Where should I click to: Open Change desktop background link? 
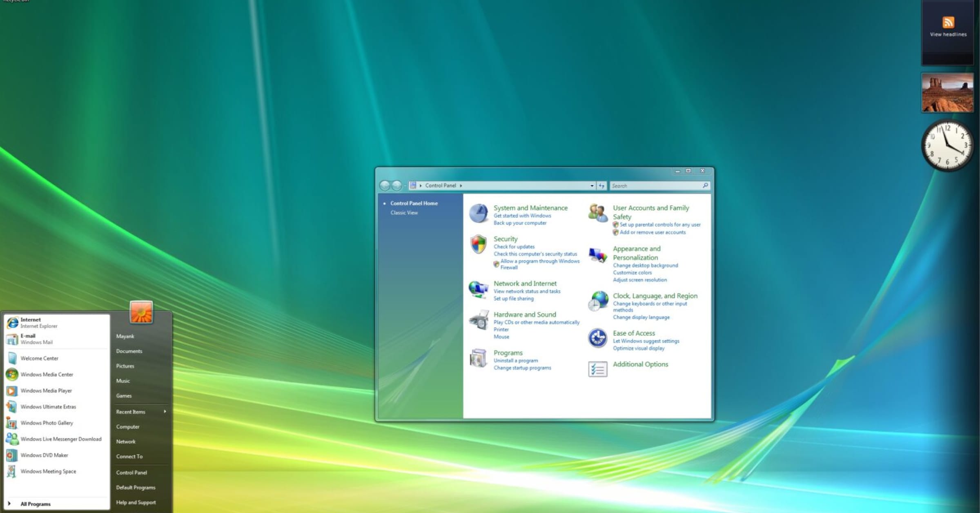tap(645, 265)
